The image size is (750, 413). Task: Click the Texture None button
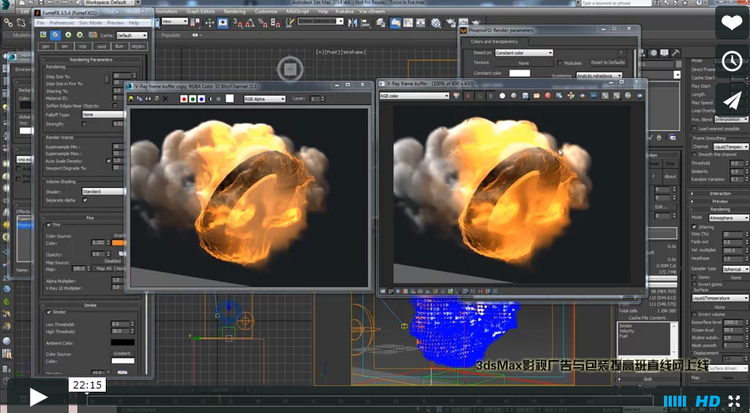[524, 63]
